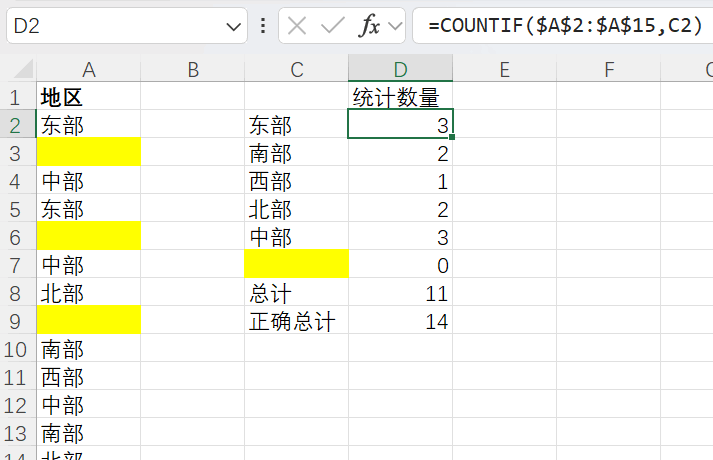Click cell C9 labeled 正确总计

click(296, 320)
